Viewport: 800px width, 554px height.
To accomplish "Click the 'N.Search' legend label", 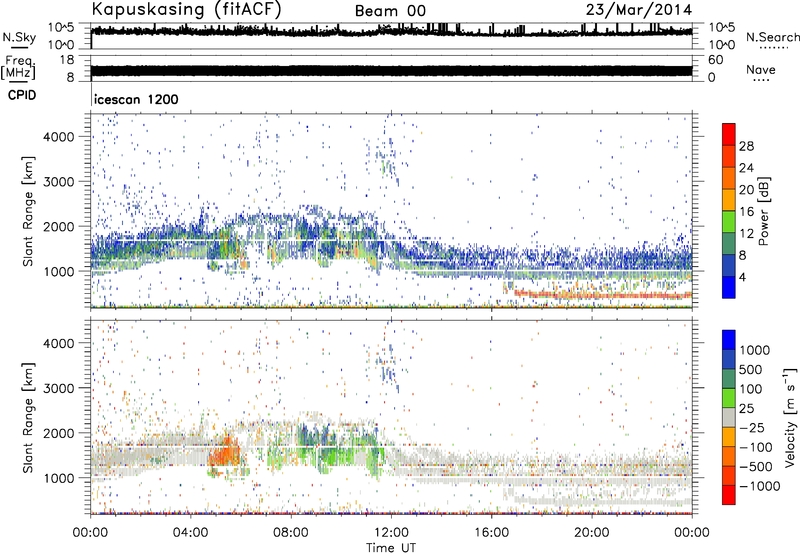I will coord(773,37).
